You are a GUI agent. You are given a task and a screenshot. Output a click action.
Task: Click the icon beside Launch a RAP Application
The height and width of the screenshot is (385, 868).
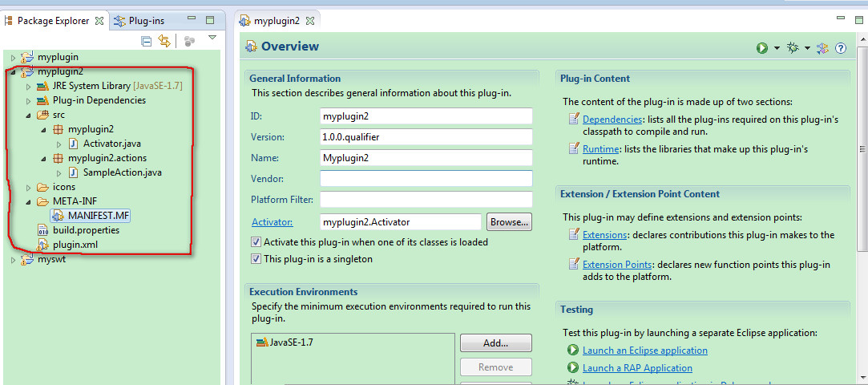[573, 368]
